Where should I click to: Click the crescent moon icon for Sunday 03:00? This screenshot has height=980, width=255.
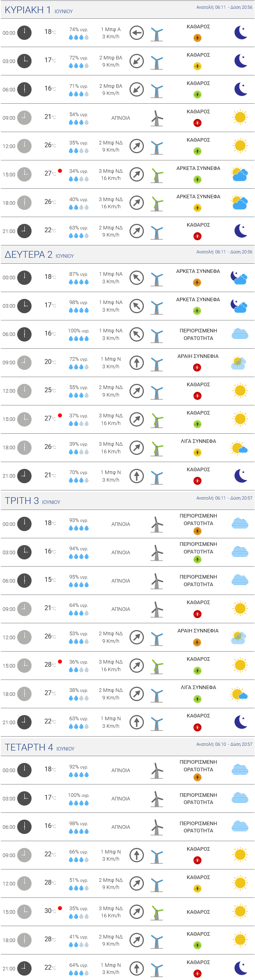241,61
